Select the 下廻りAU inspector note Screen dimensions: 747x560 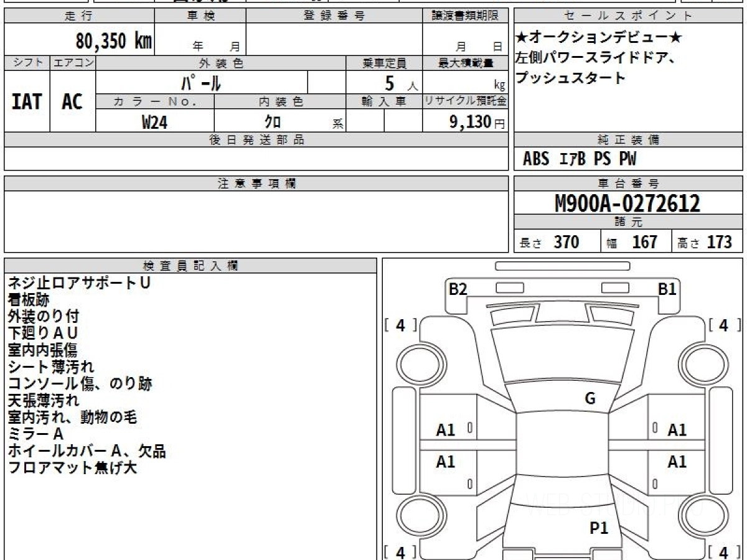point(43,334)
